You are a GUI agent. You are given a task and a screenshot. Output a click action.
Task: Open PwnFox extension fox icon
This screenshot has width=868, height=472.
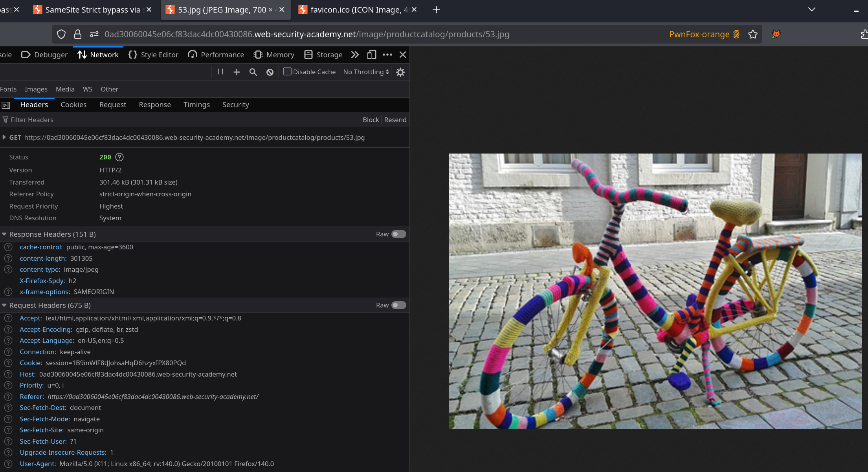(776, 35)
